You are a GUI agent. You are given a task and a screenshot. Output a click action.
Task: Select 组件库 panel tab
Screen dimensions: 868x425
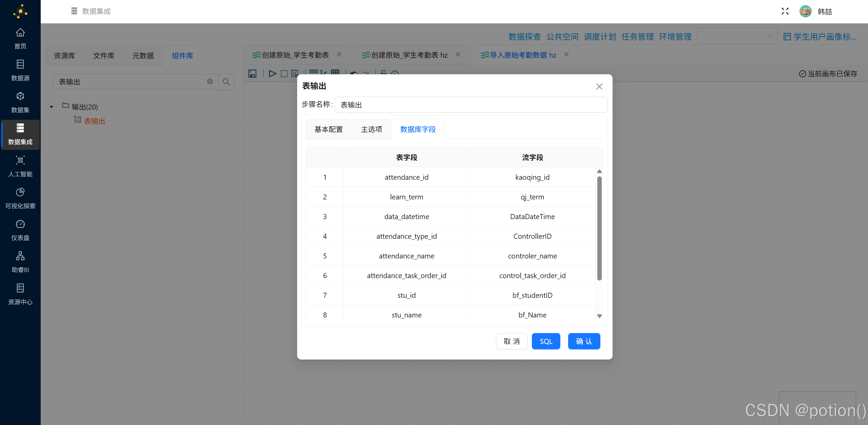[182, 56]
